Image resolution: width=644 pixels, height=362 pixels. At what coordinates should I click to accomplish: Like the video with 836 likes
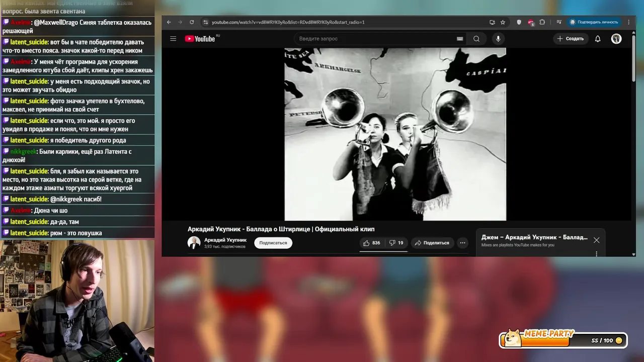coord(372,243)
